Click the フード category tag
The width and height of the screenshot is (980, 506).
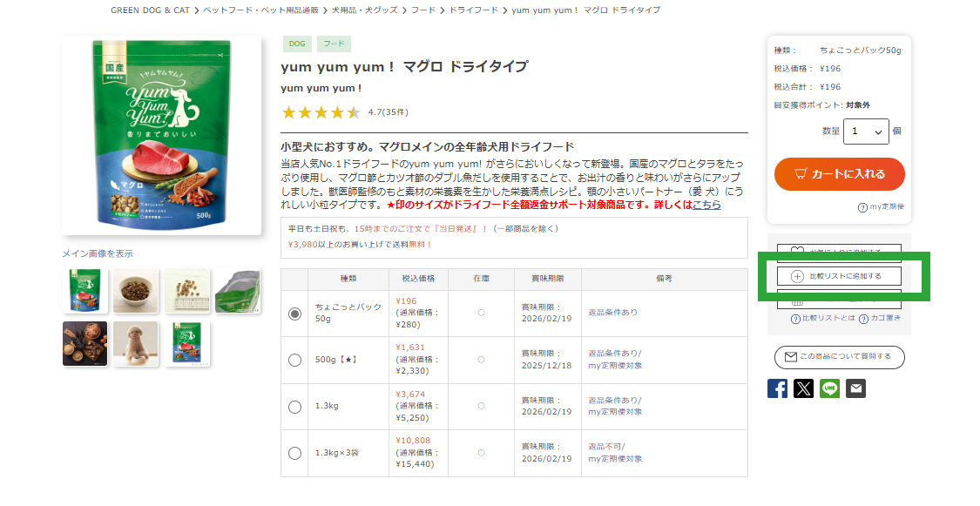334,44
